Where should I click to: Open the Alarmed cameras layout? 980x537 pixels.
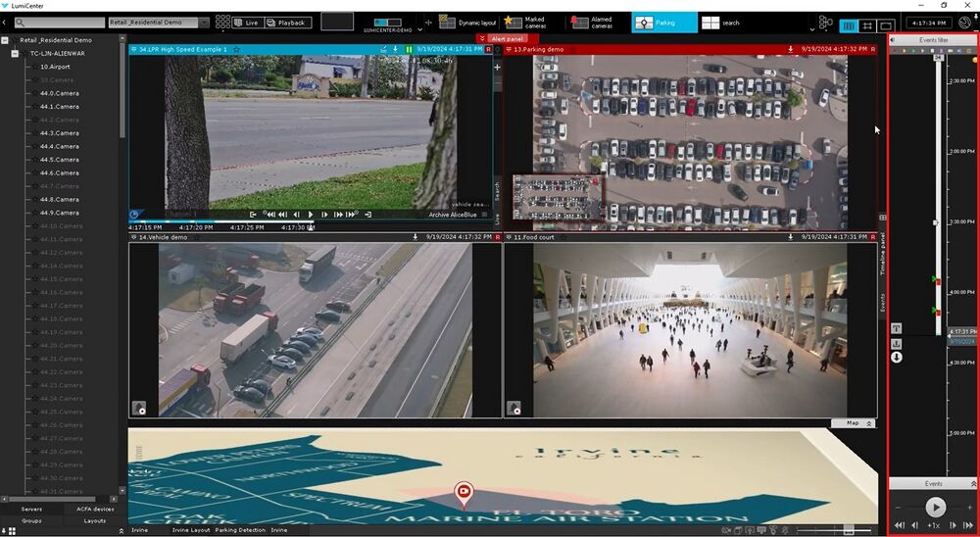[x=592, y=23]
